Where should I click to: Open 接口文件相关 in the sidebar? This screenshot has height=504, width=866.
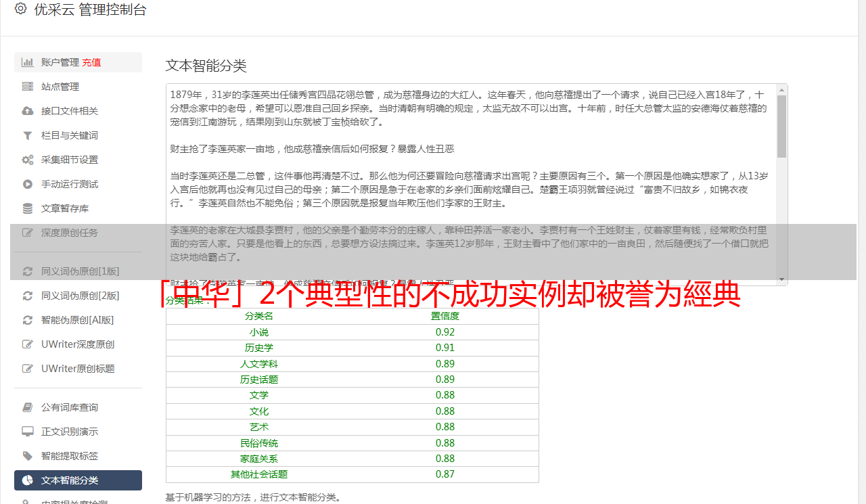[78, 111]
